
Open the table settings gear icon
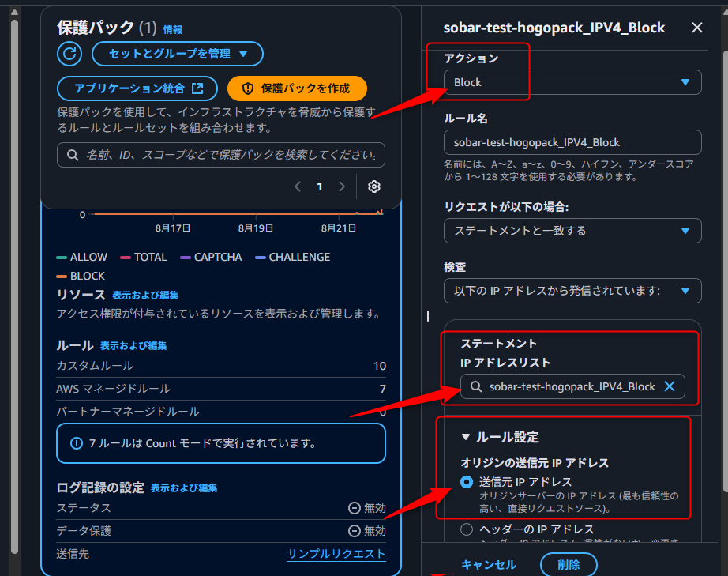pyautogui.click(x=374, y=186)
